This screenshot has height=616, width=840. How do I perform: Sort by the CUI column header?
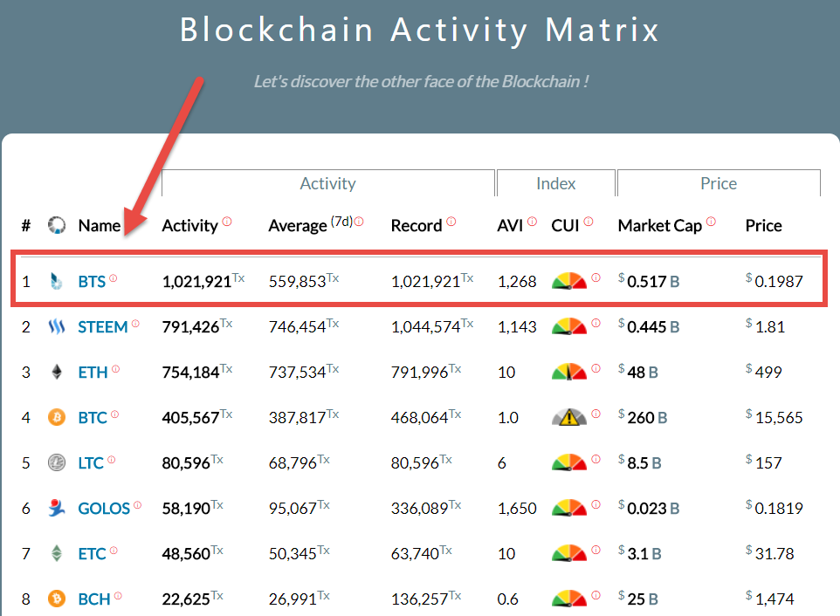pos(565,225)
